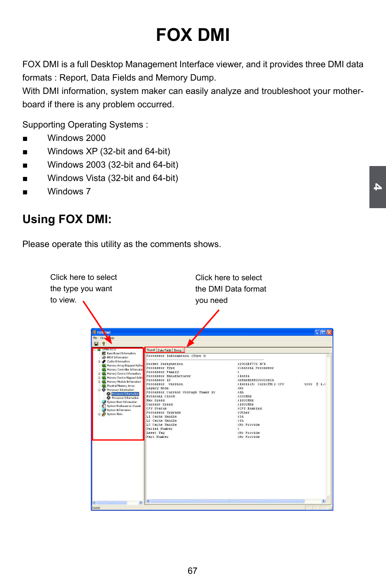Collapse the parent Processor Information node
The image size is (386, 588).
(x=99, y=390)
